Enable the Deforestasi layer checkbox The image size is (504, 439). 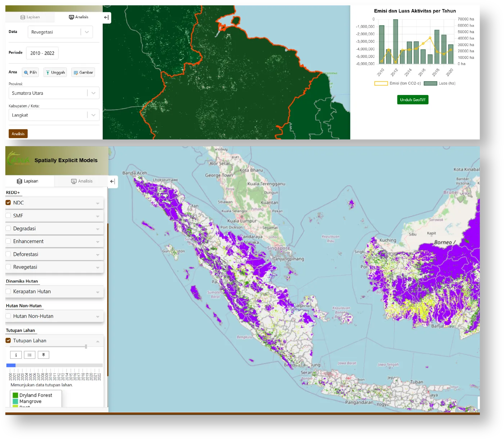click(x=8, y=254)
